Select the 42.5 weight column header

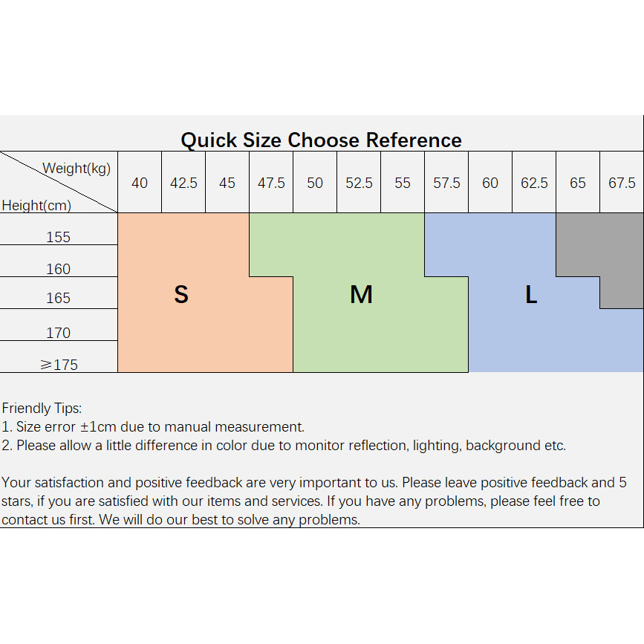coord(183,183)
